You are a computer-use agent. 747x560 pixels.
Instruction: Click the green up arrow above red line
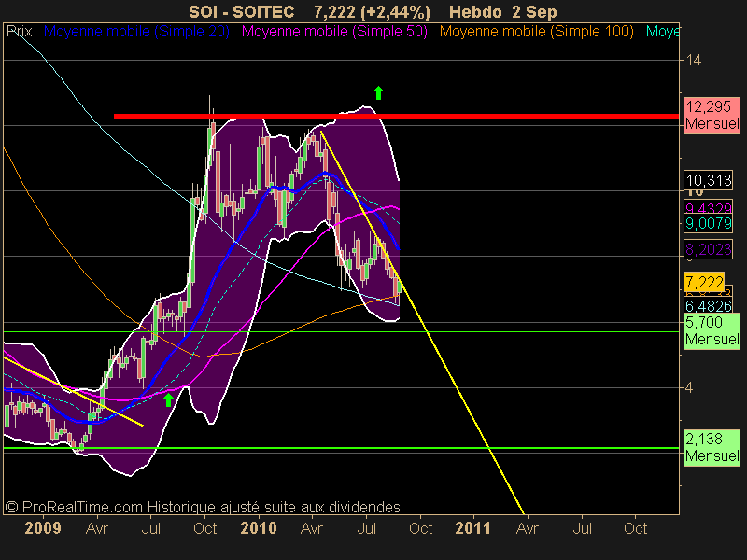(378, 92)
